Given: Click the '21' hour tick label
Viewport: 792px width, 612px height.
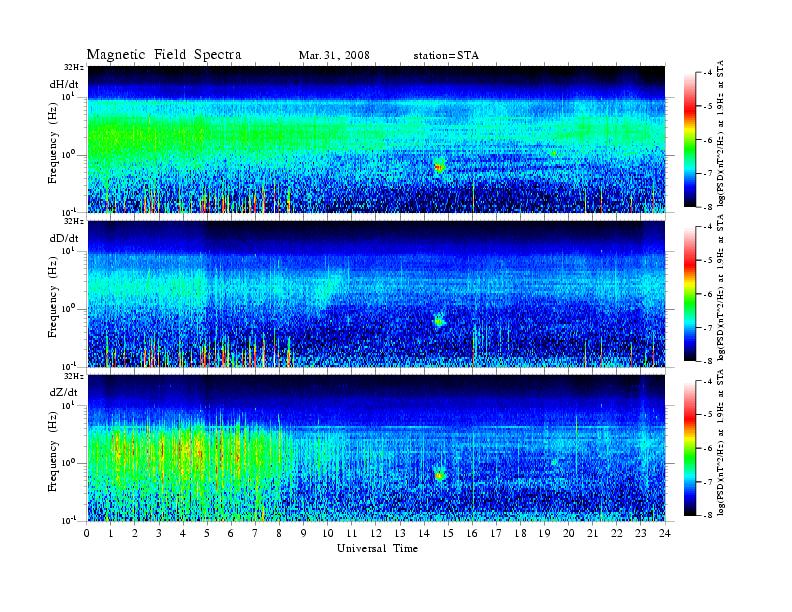Looking at the screenshot, I should click(592, 534).
